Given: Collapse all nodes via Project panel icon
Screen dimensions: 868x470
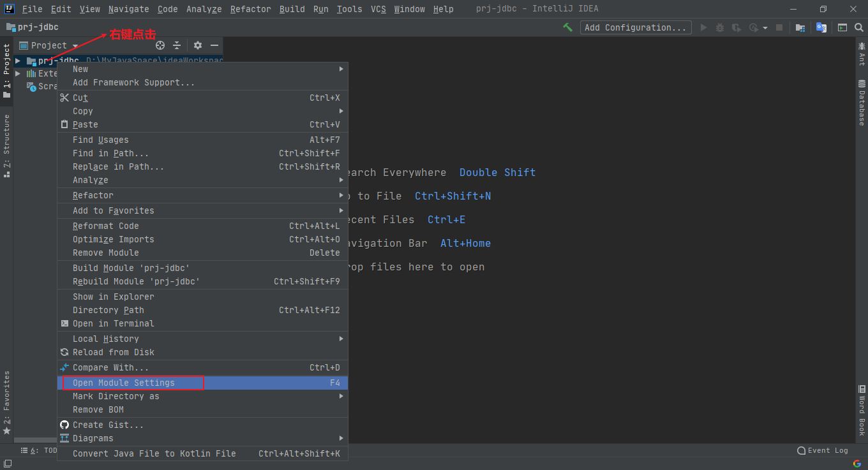Looking at the screenshot, I should click(x=177, y=45).
